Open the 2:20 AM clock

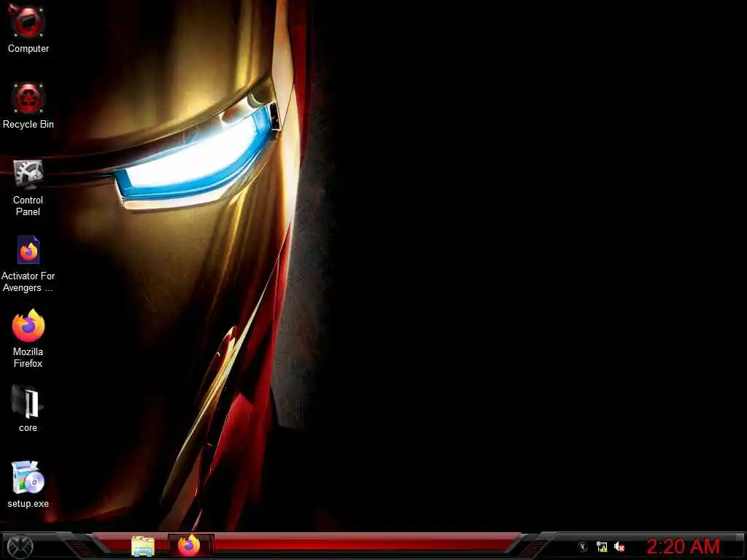pos(683,547)
